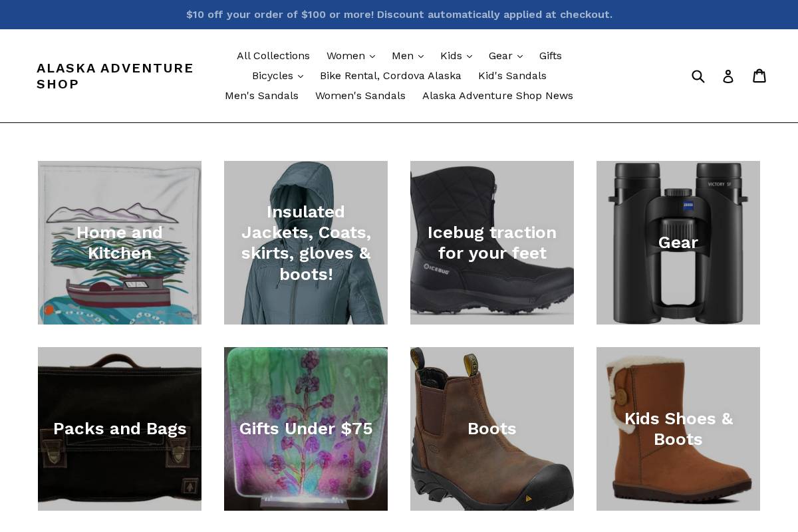View the Kids Shoes & Boots collection
Screen dimensions: 798x532
point(678,429)
